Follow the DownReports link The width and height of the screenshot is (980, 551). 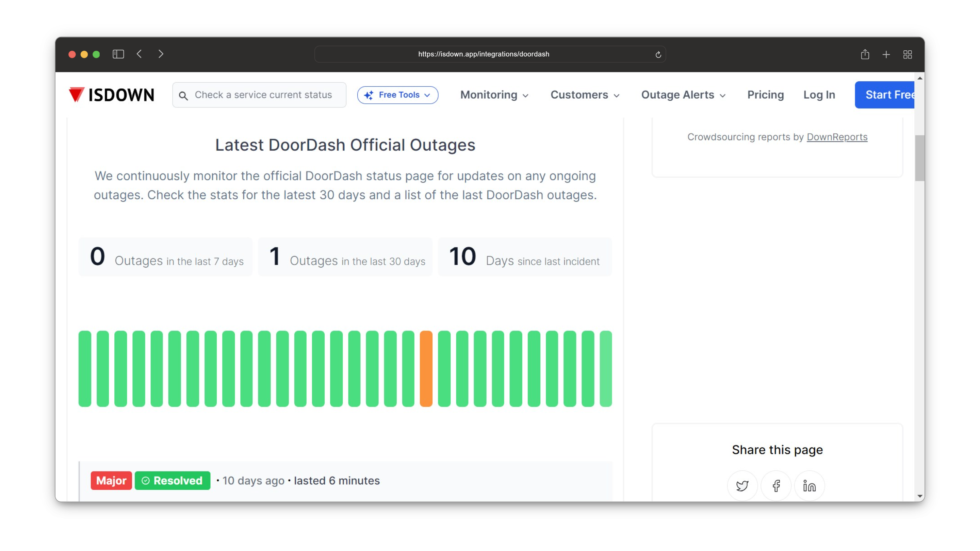pos(837,137)
